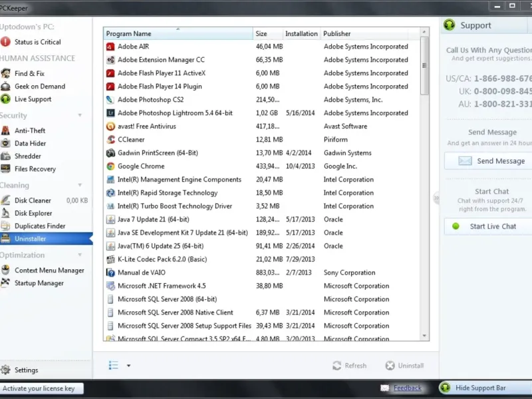Click the Adobe Flash Player 11 ActiveX icon
This screenshot has width=532, height=399.
[110, 73]
